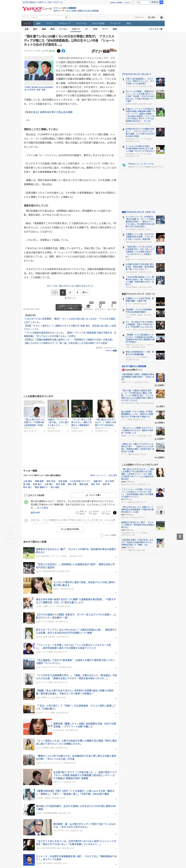The image size is (186, 868).
Task: Click the 上田 綺世 player link
Action: [x=28, y=481]
